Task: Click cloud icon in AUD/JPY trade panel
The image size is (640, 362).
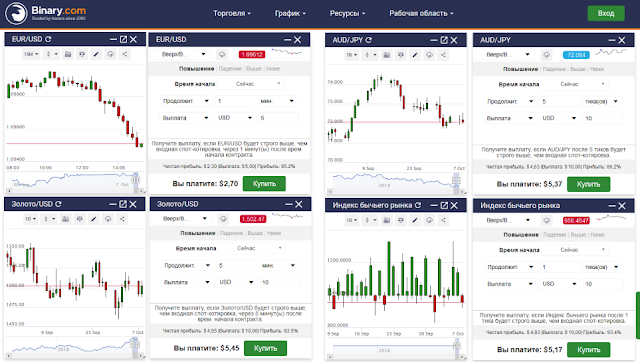Action: click(x=547, y=55)
